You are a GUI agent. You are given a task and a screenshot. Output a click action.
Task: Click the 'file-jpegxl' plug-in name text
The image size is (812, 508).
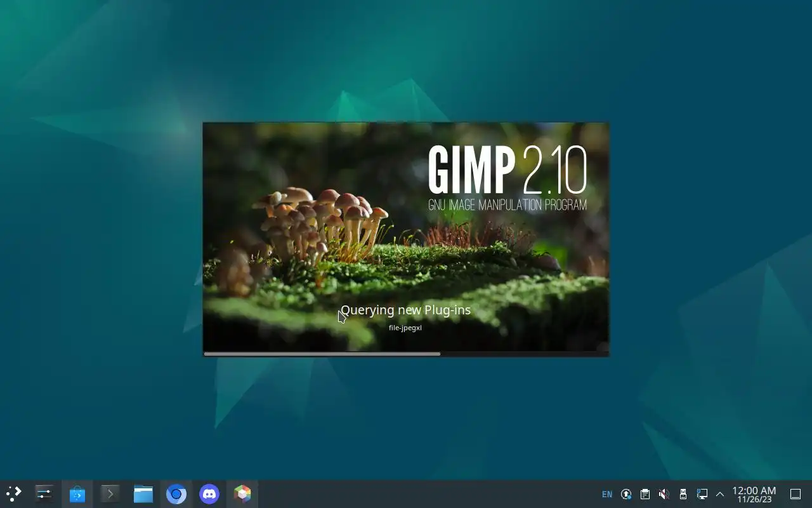point(405,328)
